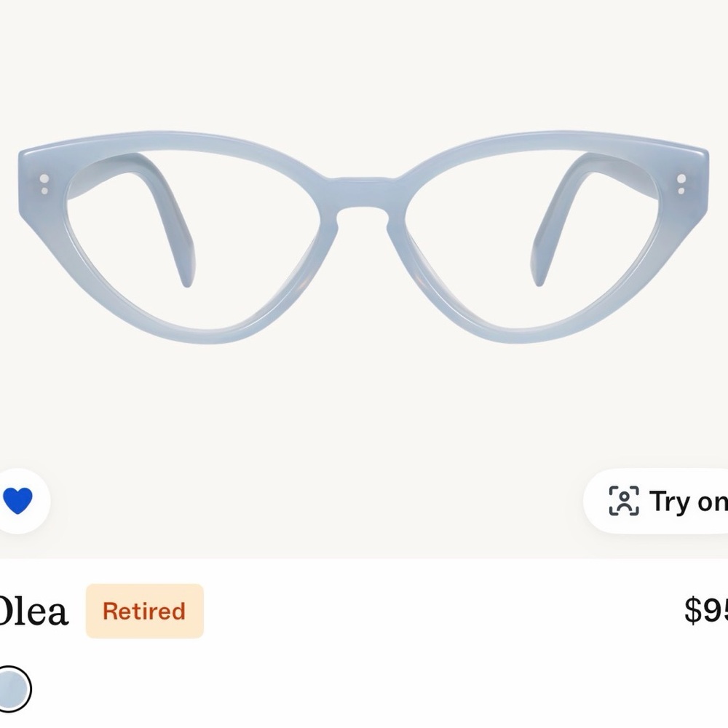Toggle Olea off your favorites list
728x728 pixels.
(x=17, y=501)
